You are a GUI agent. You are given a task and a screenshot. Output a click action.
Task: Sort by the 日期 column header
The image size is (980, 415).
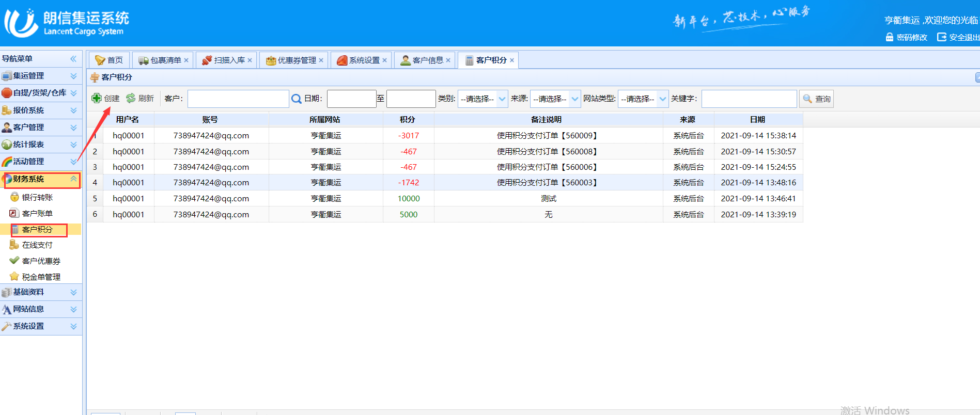[757, 119]
